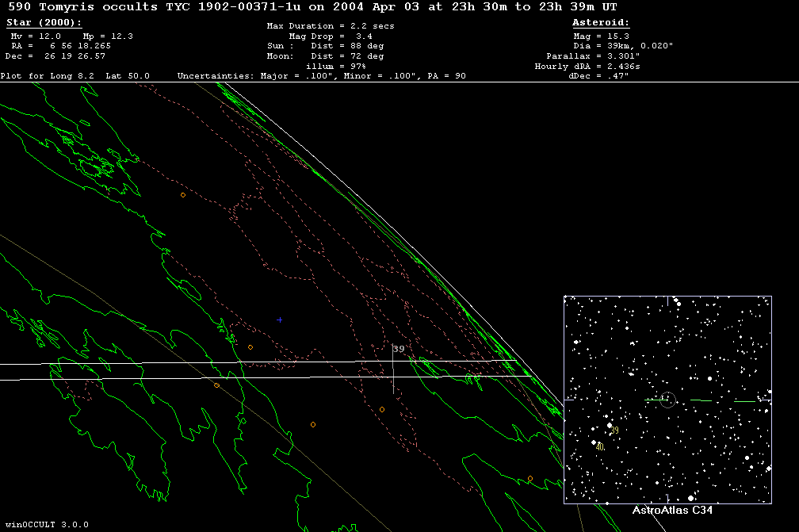This screenshot has height=532, width=799.
Task: Click the gray 39 time marker on path
Action: click(399, 349)
